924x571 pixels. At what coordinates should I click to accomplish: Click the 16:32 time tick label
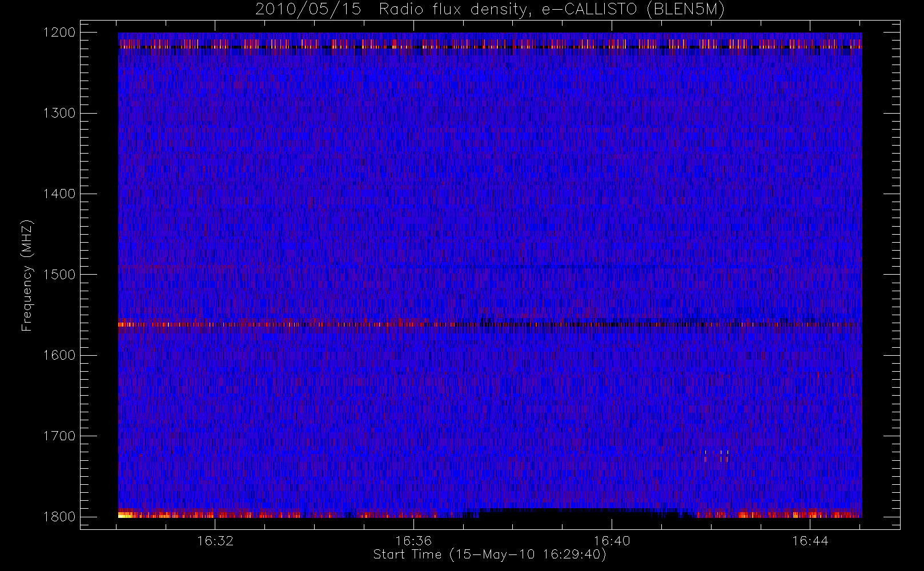[215, 541]
